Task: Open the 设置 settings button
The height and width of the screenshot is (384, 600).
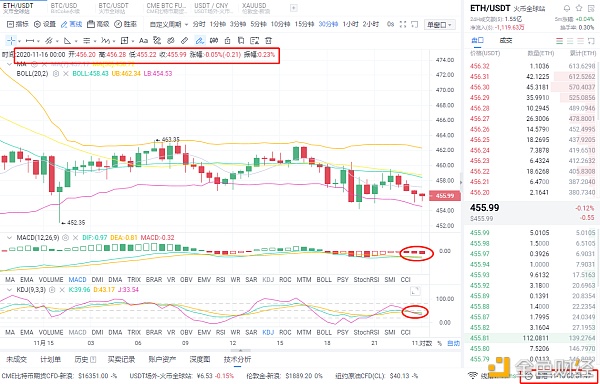Action: 45,24
